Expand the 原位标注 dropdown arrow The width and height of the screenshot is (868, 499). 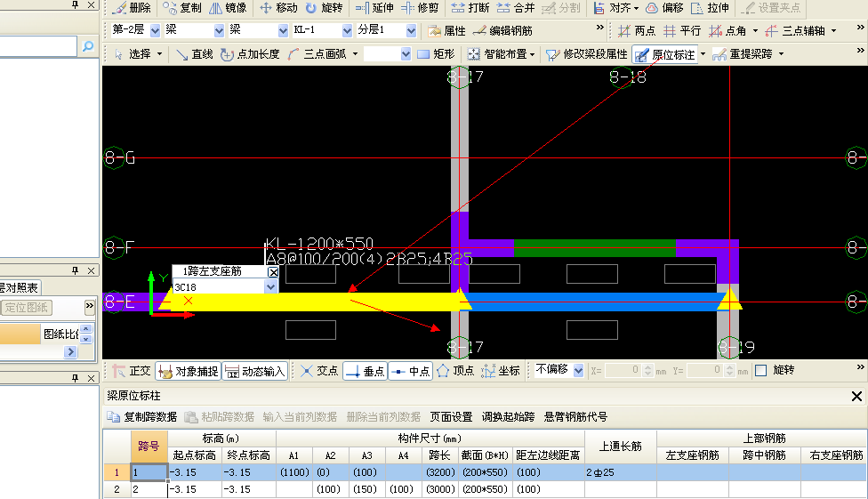coord(703,54)
